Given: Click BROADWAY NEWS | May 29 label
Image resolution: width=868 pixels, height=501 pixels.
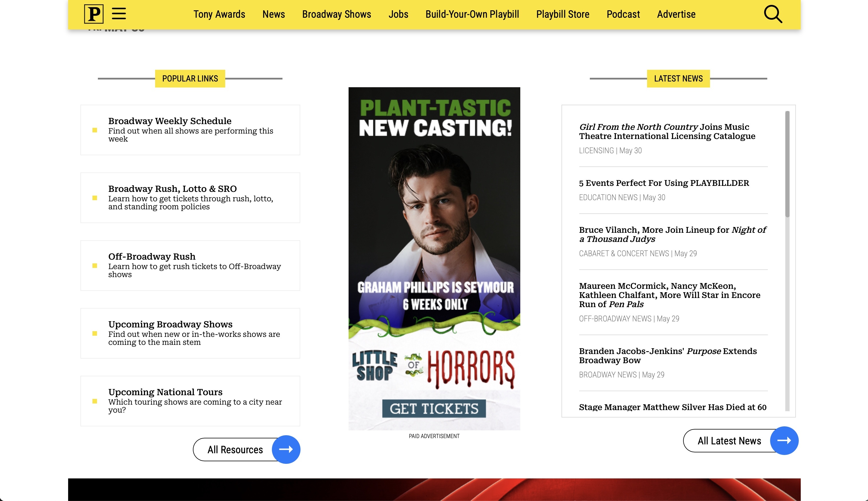Looking at the screenshot, I should 622,375.
